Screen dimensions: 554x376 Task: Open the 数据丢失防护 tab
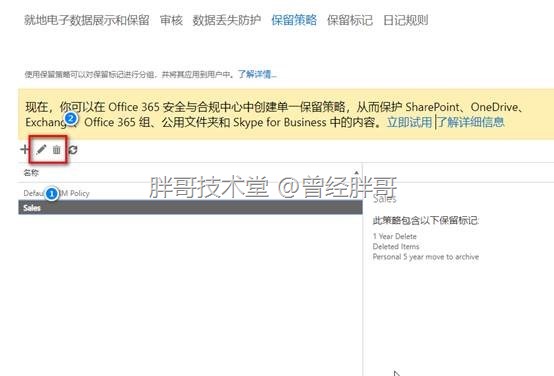[227, 20]
